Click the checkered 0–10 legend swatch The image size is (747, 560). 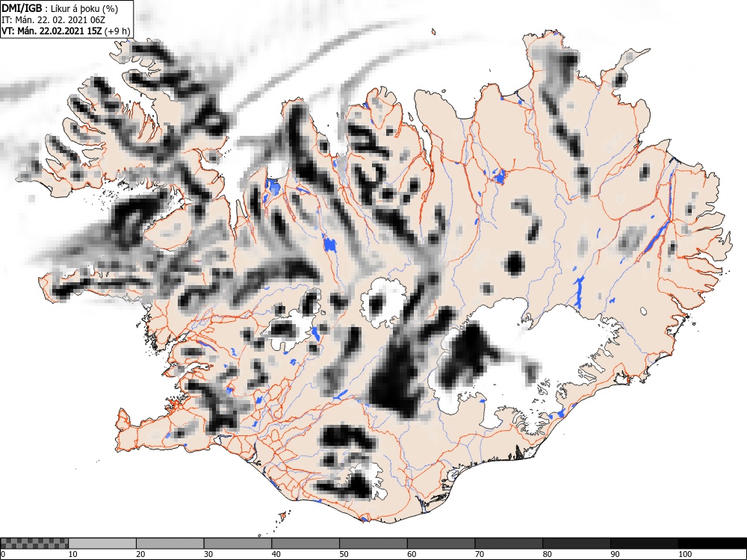pyautogui.click(x=35, y=544)
